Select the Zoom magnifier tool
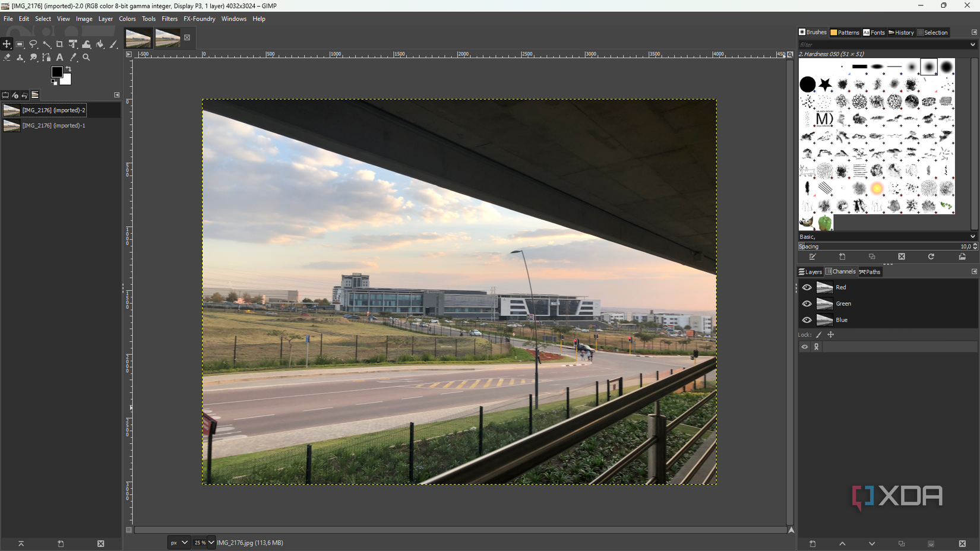Image resolution: width=980 pixels, height=551 pixels. [x=86, y=57]
